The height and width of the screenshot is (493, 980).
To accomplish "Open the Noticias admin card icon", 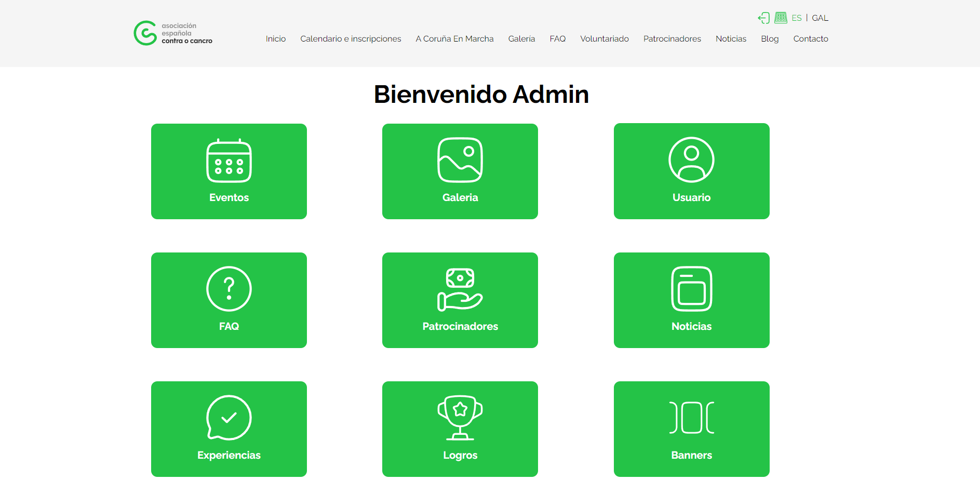I will [x=692, y=300].
